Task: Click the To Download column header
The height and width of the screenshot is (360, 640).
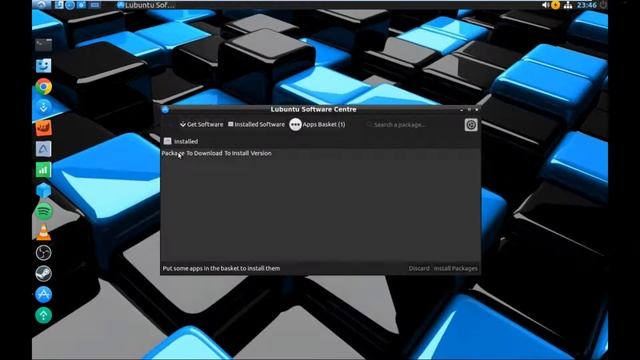Action: (x=204, y=153)
